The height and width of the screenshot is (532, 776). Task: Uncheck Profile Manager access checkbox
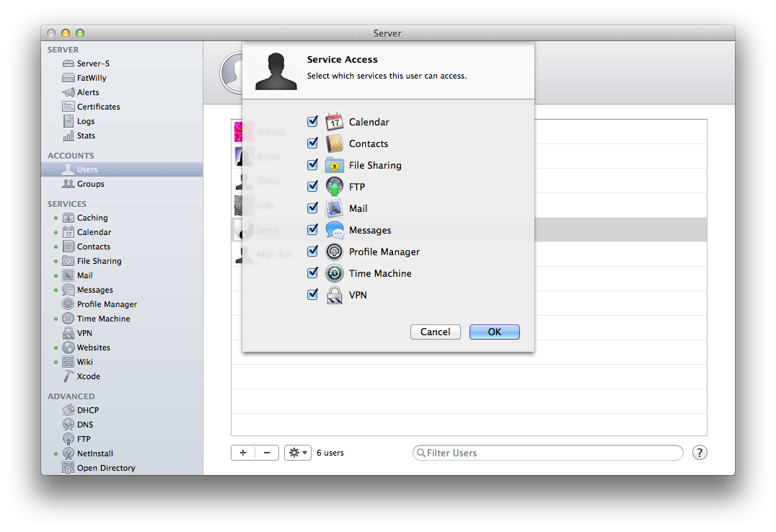coord(312,251)
